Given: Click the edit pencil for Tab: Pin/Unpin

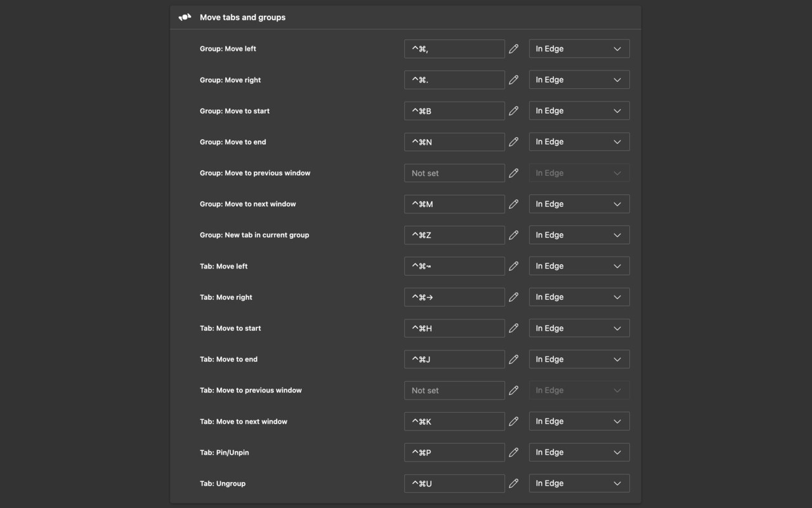Looking at the screenshot, I should pos(514,453).
